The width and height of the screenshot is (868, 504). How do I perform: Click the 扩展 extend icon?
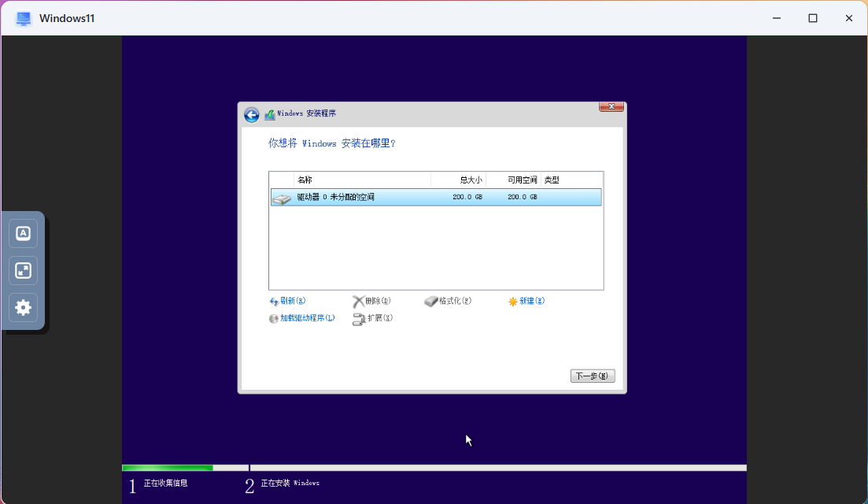[x=359, y=319]
